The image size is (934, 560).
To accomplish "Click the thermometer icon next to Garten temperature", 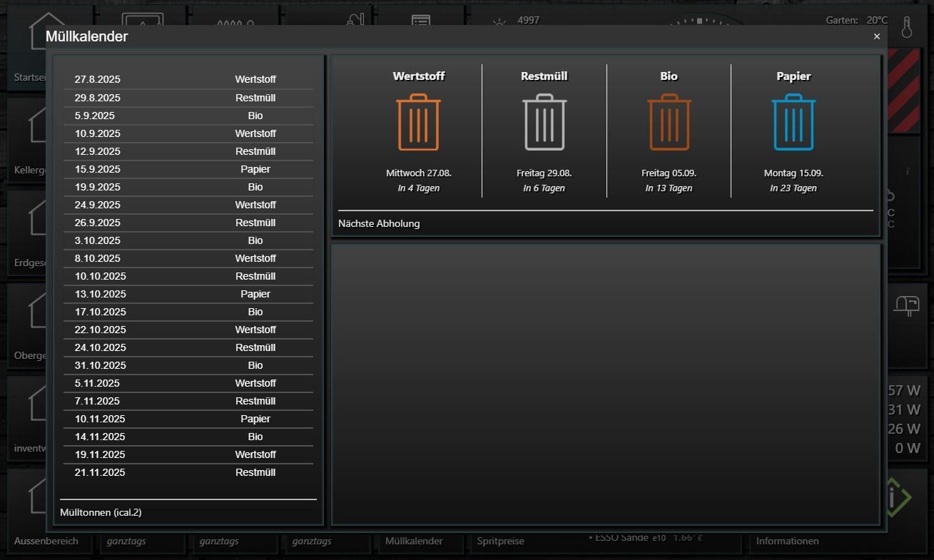I will point(907,27).
